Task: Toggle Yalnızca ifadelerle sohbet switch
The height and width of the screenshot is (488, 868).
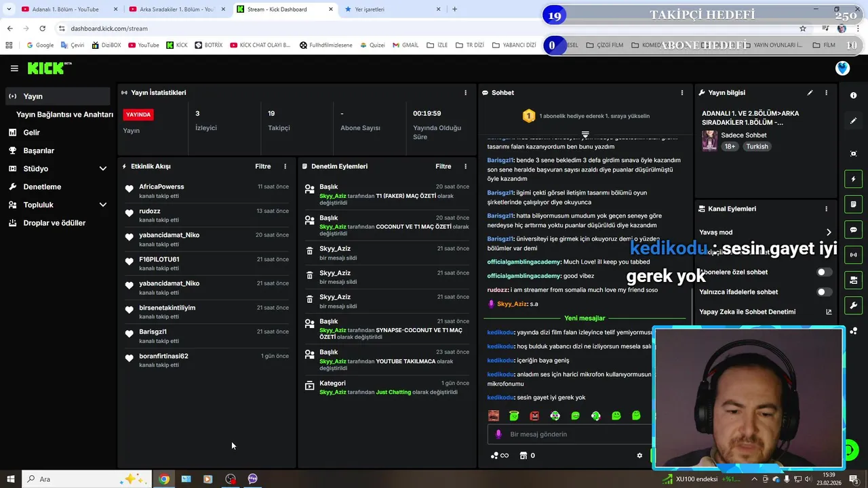Action: [824, 292]
